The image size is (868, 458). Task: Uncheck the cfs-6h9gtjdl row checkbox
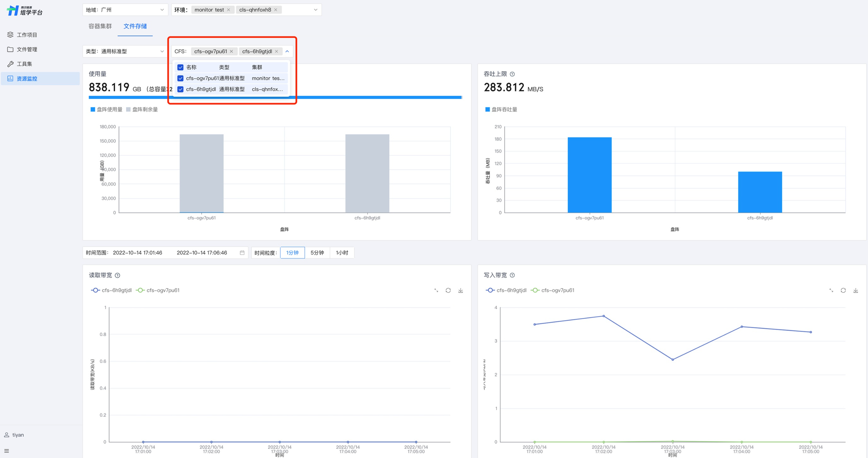[x=180, y=89]
